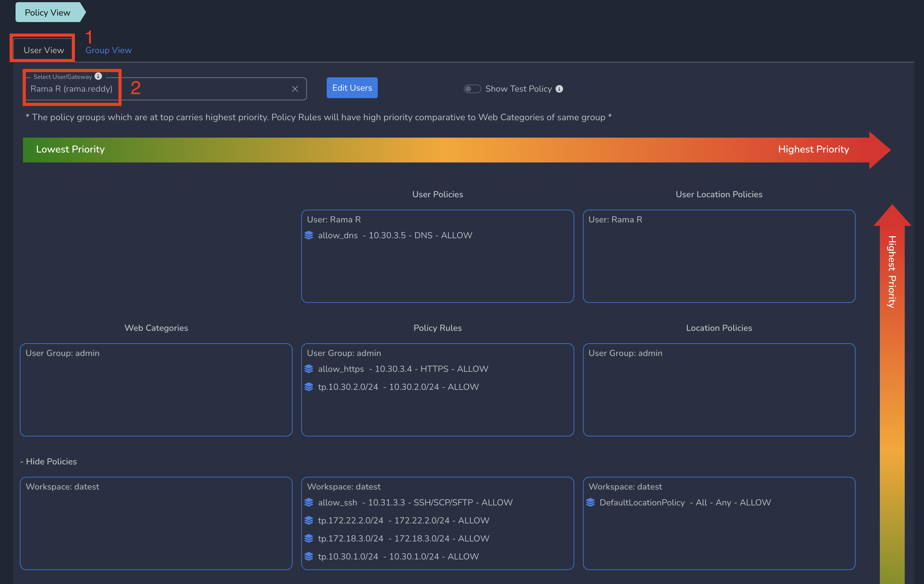Click the layers icon beside allow_https rule
Image resolution: width=924 pixels, height=584 pixels.
pos(309,368)
